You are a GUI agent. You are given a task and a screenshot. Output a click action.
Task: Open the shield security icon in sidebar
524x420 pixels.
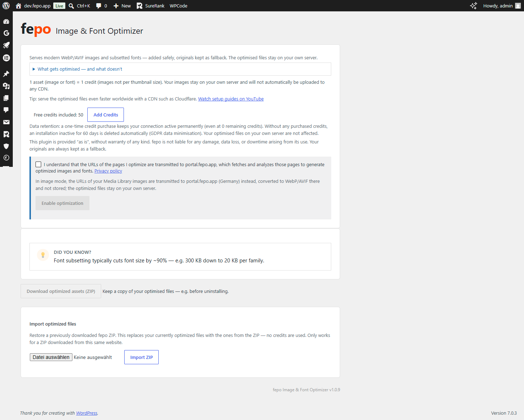point(6,146)
